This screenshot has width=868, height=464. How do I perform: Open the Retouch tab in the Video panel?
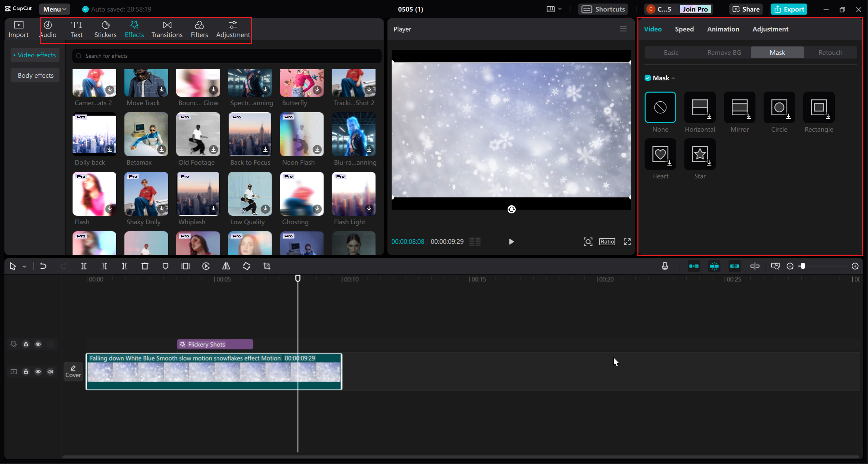[x=830, y=52]
